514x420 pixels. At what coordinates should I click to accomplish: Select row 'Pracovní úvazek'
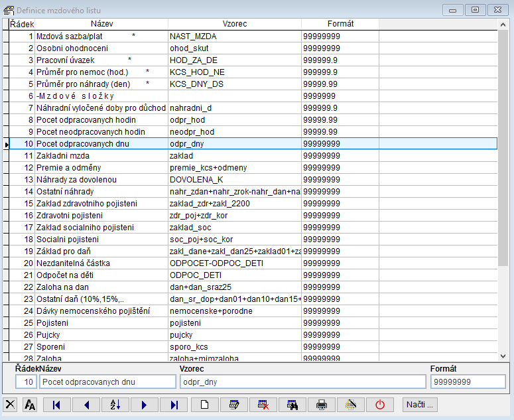pos(253,60)
